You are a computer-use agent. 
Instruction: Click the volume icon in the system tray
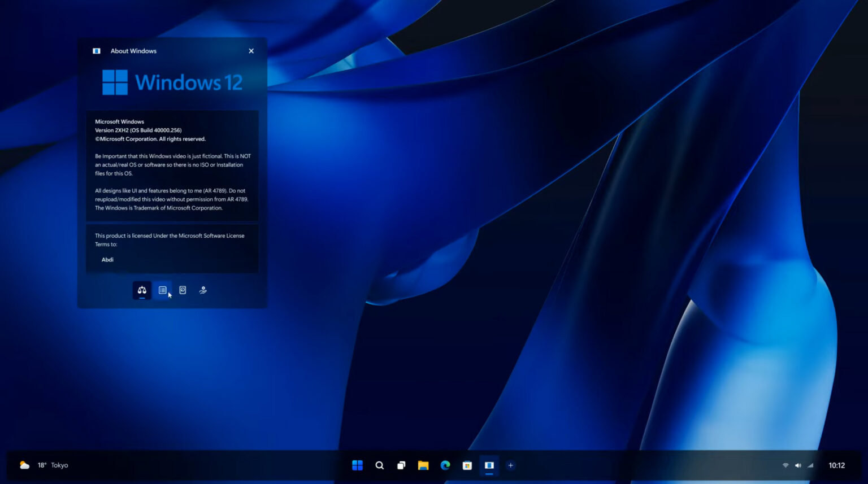click(798, 465)
